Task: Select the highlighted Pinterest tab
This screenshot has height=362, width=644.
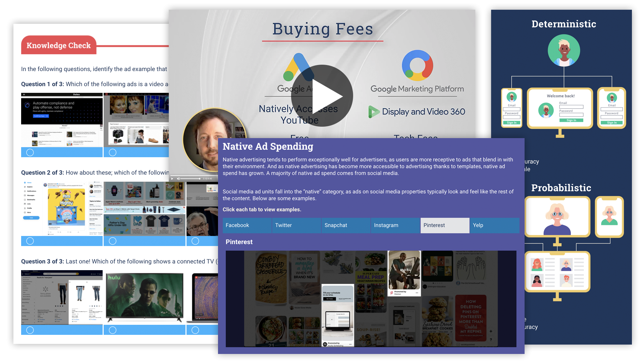Action: pyautogui.click(x=445, y=225)
